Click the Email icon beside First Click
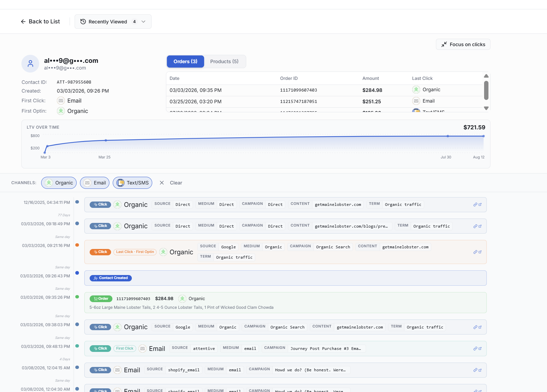The height and width of the screenshot is (392, 547). pos(61,101)
